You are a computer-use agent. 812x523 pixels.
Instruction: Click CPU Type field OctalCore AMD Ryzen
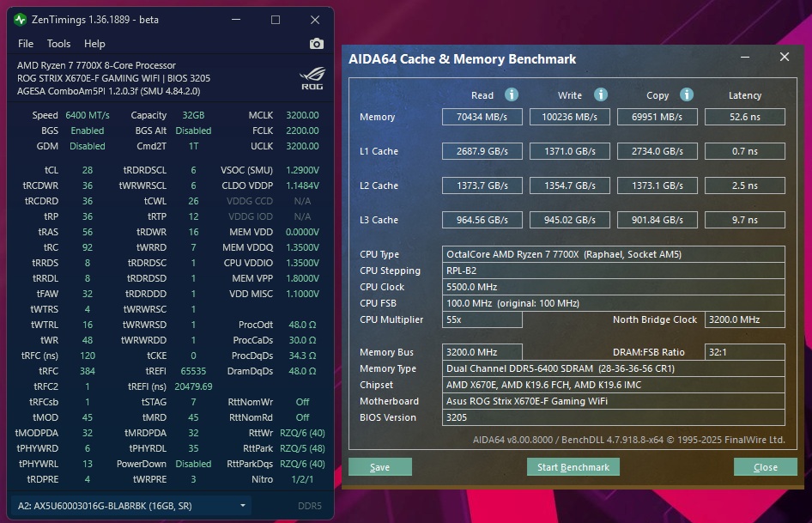613,254
